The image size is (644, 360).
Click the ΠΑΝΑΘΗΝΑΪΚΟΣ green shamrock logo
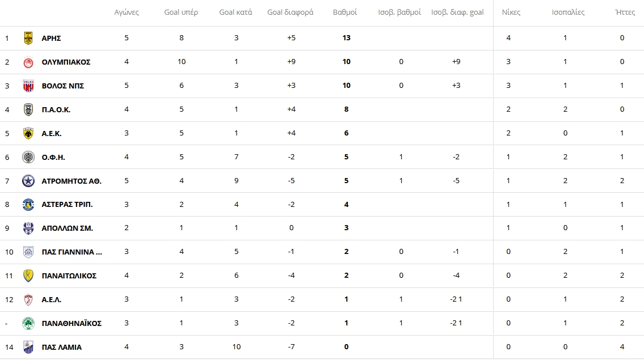[28, 324]
